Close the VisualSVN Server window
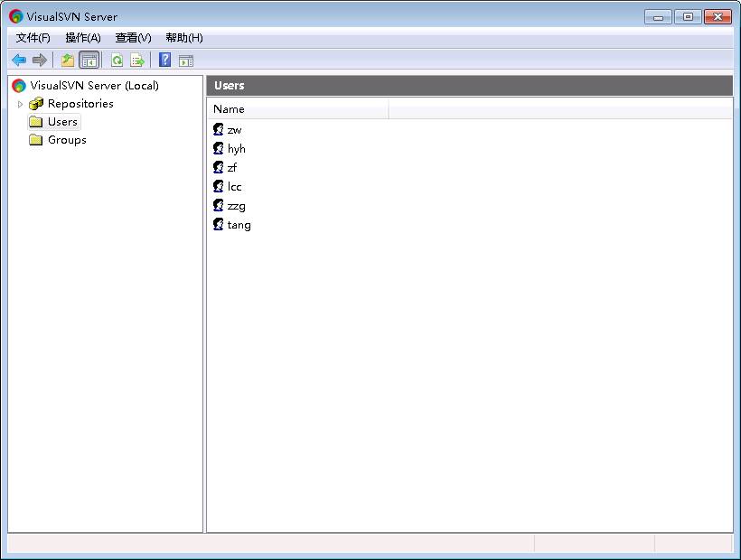This screenshot has width=741, height=560. pos(718,17)
